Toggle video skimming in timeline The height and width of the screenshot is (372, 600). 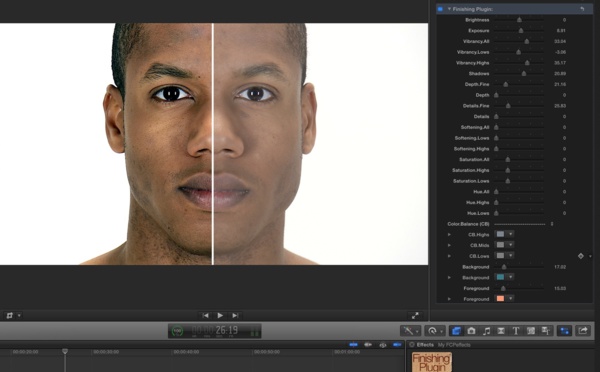(x=354, y=345)
